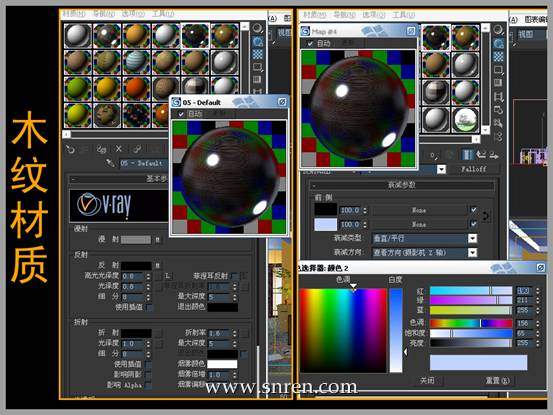553x415 pixels.
Task: Click the Delete material X icon
Action: point(119,149)
